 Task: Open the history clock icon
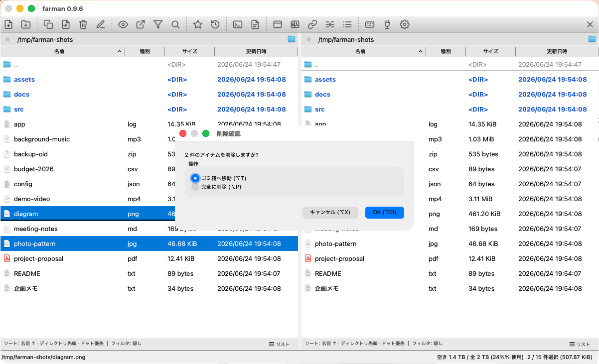215,24
